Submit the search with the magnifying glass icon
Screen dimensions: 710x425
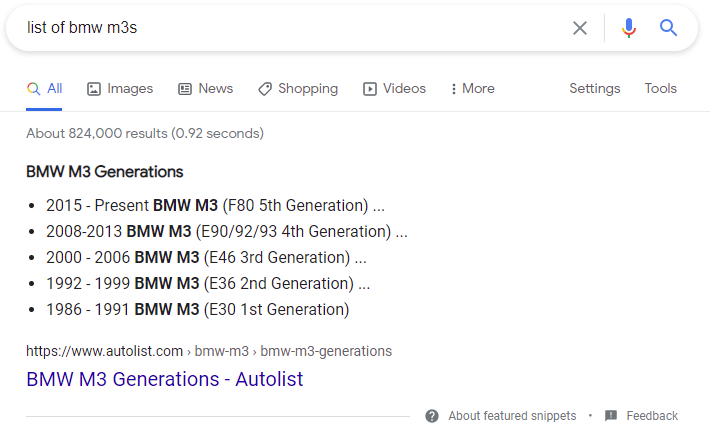click(x=669, y=28)
